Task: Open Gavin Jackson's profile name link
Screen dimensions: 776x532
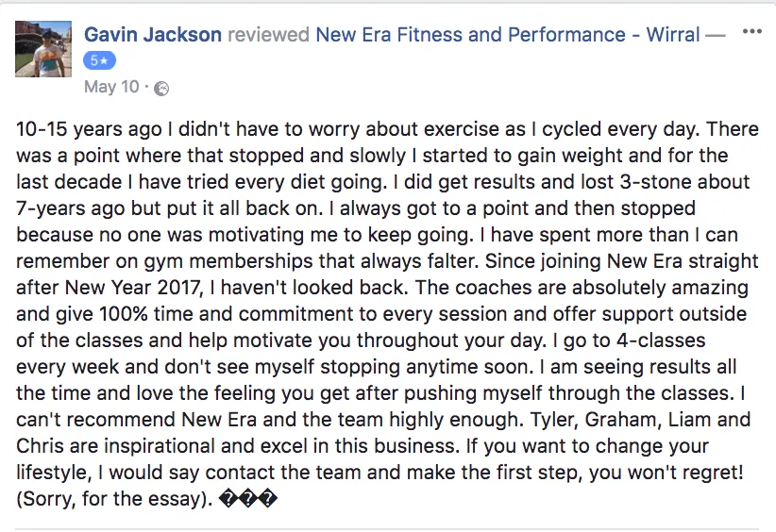Action: pyautogui.click(x=153, y=35)
